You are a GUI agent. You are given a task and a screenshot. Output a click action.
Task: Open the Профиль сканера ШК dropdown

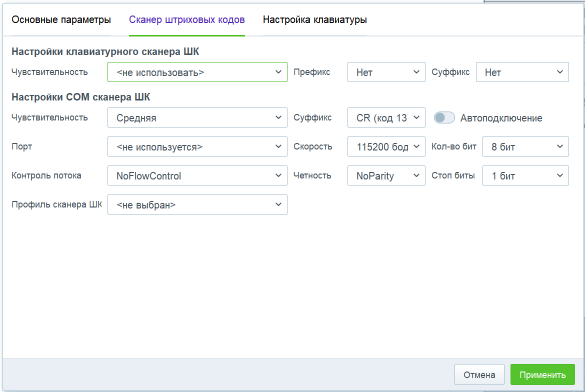(197, 204)
